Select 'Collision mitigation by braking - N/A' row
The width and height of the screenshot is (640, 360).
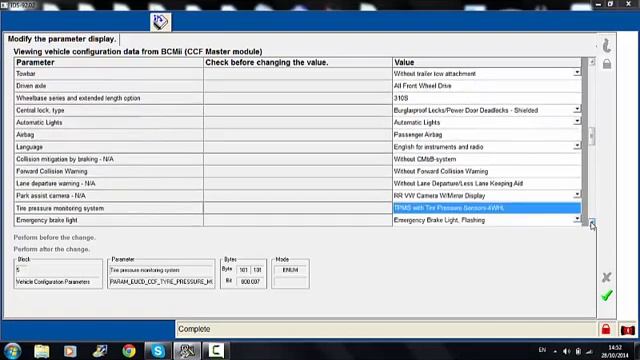tap(109, 159)
